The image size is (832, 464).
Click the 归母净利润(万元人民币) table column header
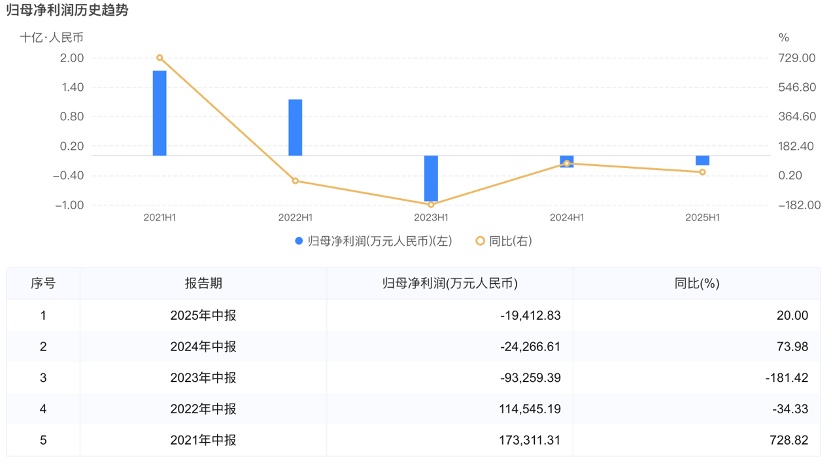tap(449, 284)
